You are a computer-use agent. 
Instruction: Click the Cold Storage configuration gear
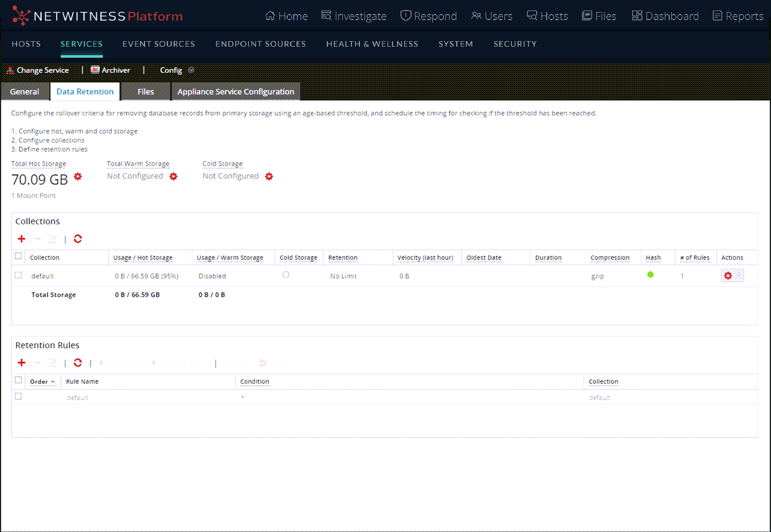[x=269, y=177]
